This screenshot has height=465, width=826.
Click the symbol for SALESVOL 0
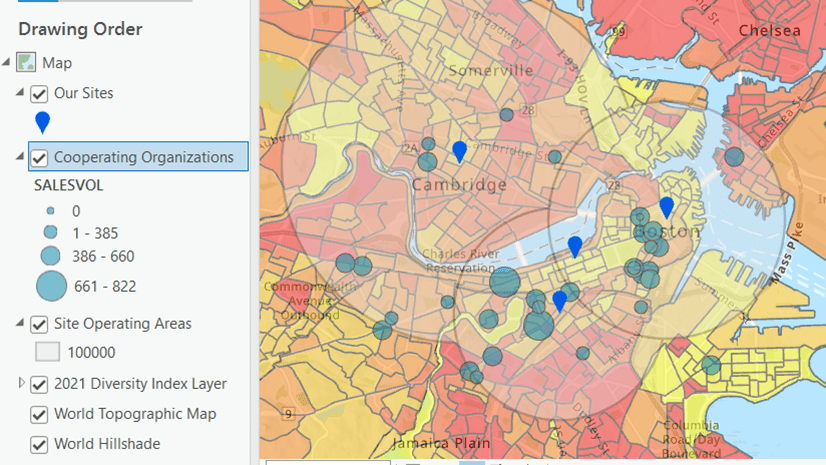click(x=51, y=211)
